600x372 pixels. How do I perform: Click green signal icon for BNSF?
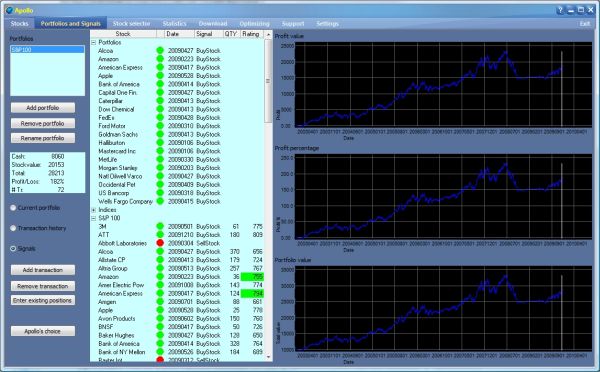[x=160, y=327]
